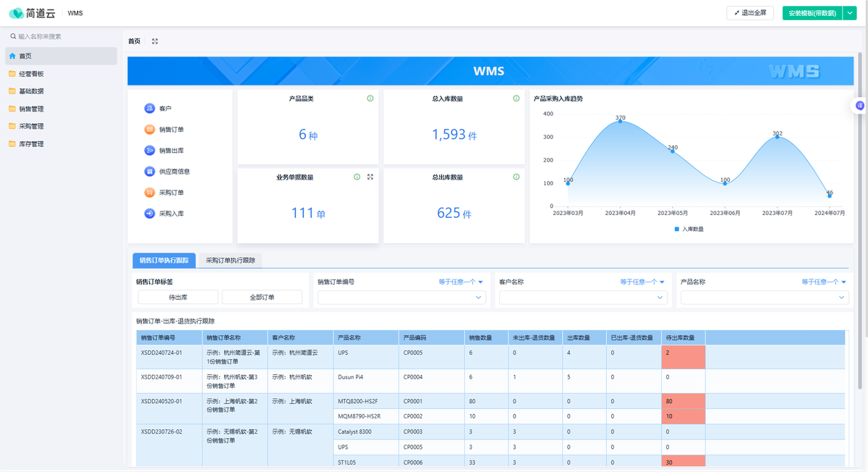This screenshot has height=472, width=868.
Task: Expand the 客户名称 combo box
Action: (x=582, y=297)
